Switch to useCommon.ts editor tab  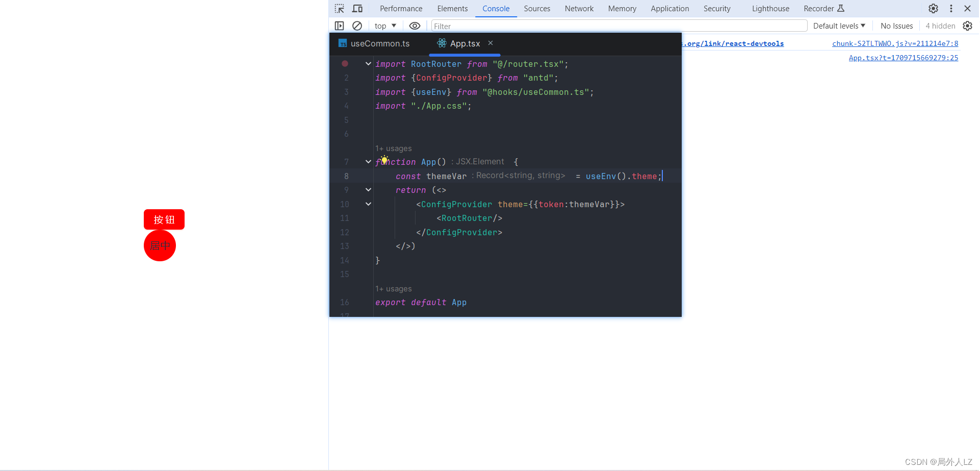(x=374, y=43)
